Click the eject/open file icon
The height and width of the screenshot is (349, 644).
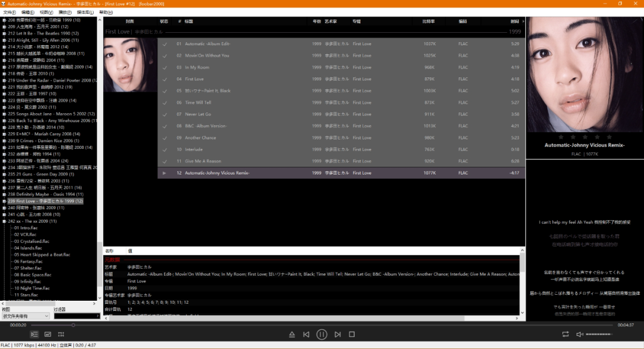[x=292, y=334]
